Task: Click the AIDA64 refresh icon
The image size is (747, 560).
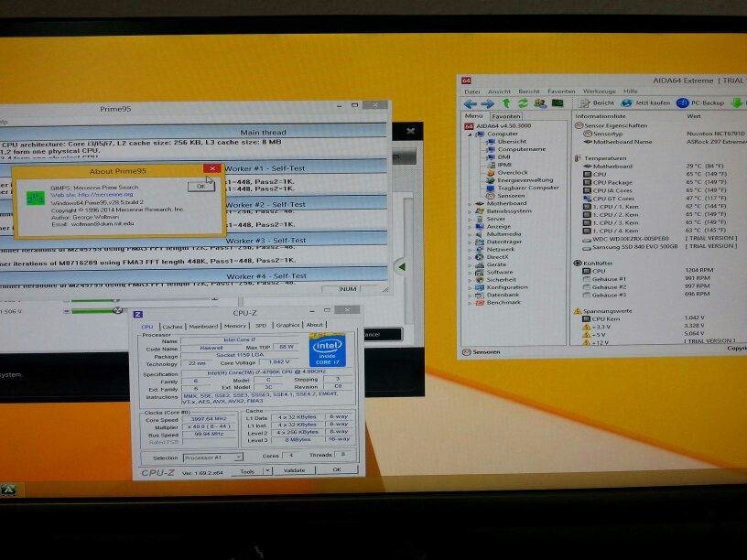Action: pos(523,102)
